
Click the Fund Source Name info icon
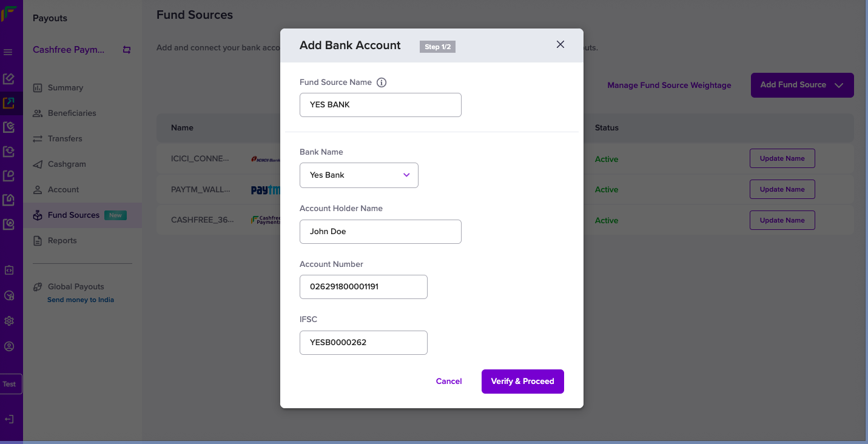point(382,82)
